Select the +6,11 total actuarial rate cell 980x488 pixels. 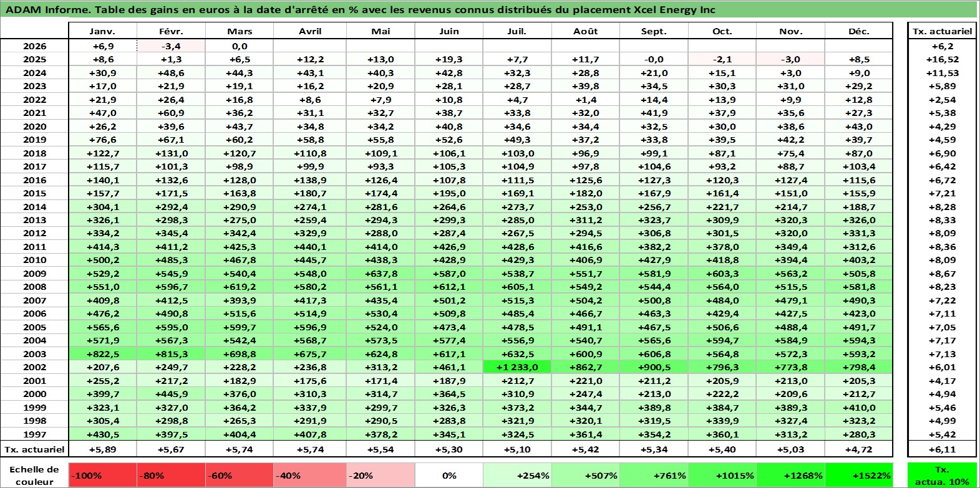tap(942, 449)
